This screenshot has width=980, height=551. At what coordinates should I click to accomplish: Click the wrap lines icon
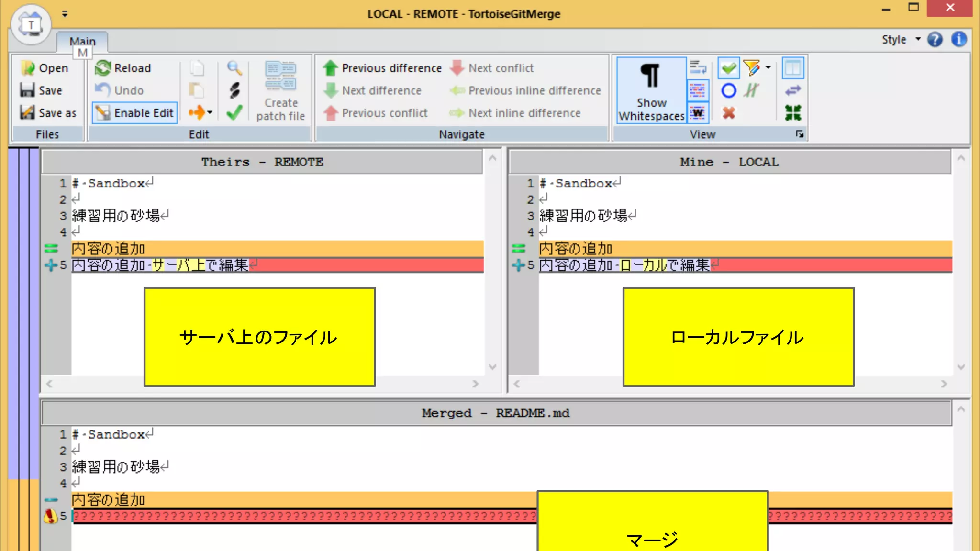point(698,68)
